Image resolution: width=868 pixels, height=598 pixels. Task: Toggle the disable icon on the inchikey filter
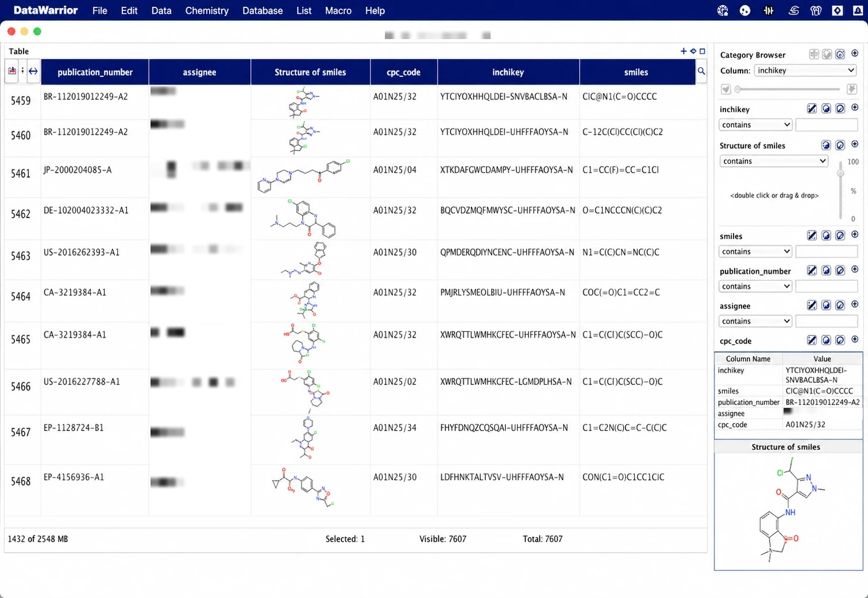point(840,109)
